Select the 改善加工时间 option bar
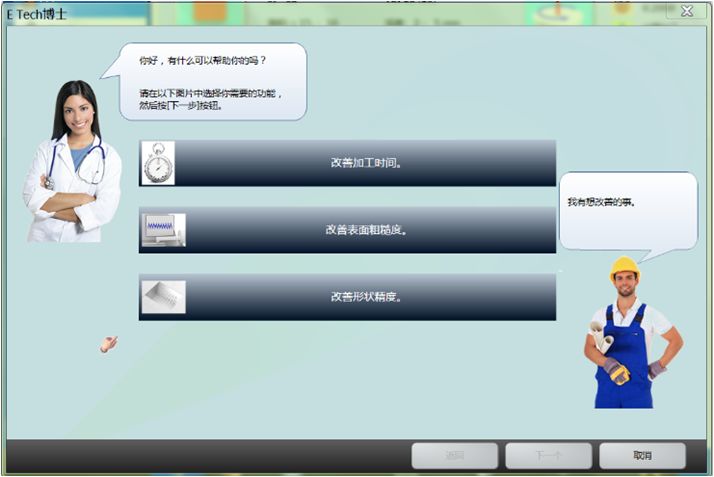Image resolution: width=714 pixels, height=477 pixels. coord(347,163)
